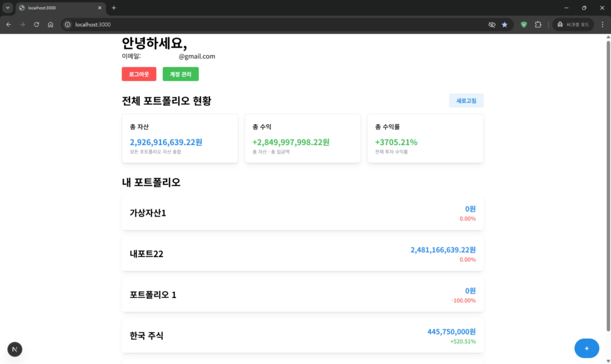Expand the tab search dropdown arrow
The width and height of the screenshot is (611, 364).
pos(8,8)
